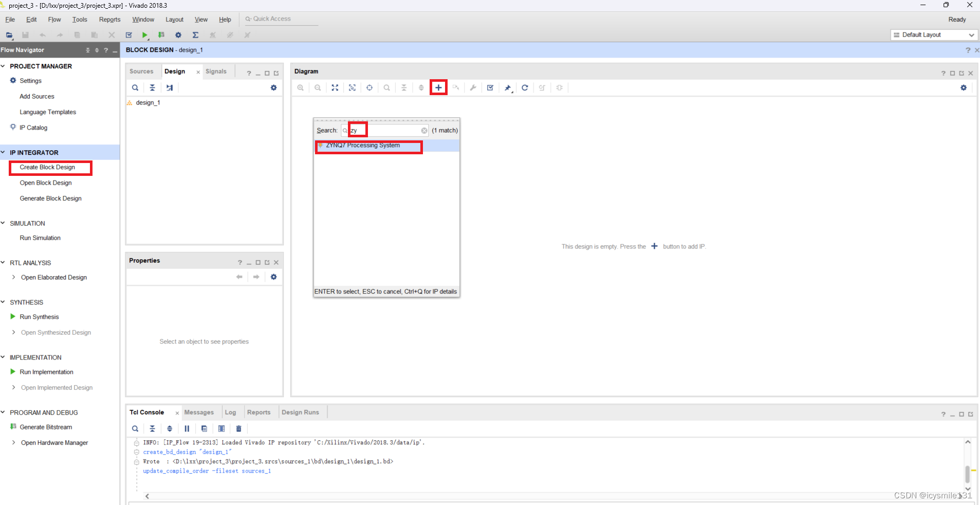
Task: Open the Default Layout dropdown
Action: point(934,35)
